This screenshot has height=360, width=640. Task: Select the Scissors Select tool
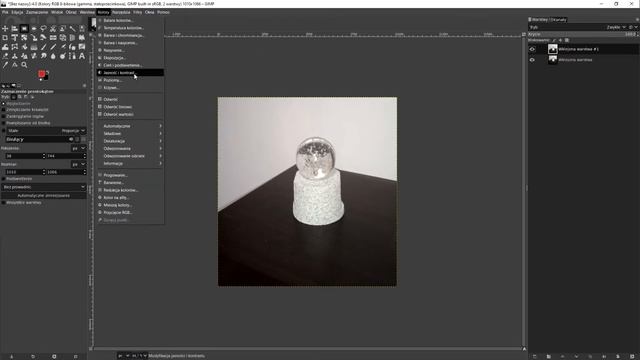pos(53,29)
